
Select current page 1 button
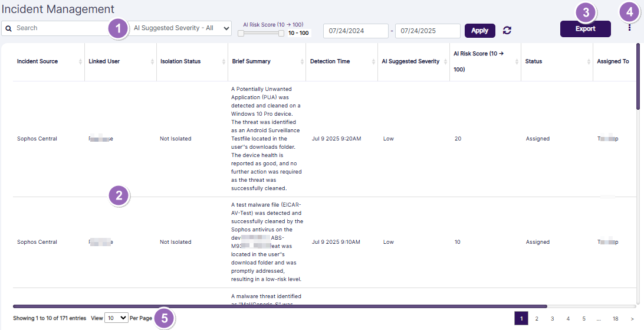click(x=521, y=319)
